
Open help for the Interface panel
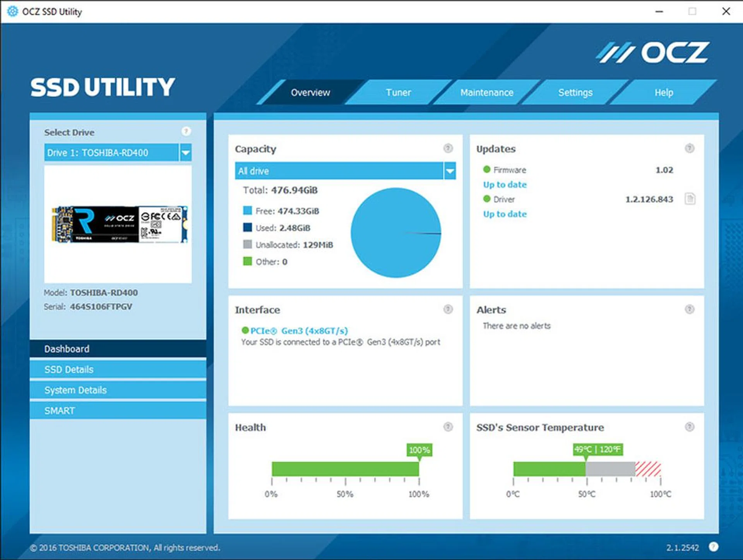pyautogui.click(x=448, y=309)
